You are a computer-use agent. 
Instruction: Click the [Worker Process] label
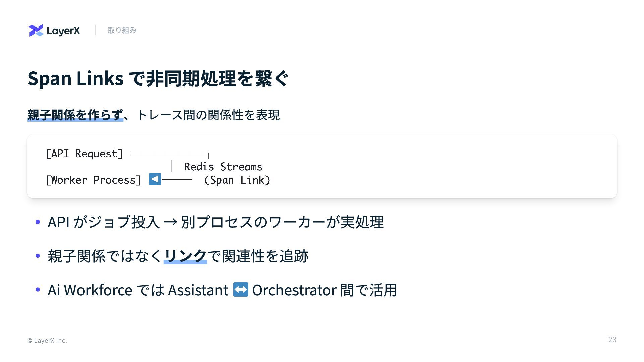tap(93, 180)
